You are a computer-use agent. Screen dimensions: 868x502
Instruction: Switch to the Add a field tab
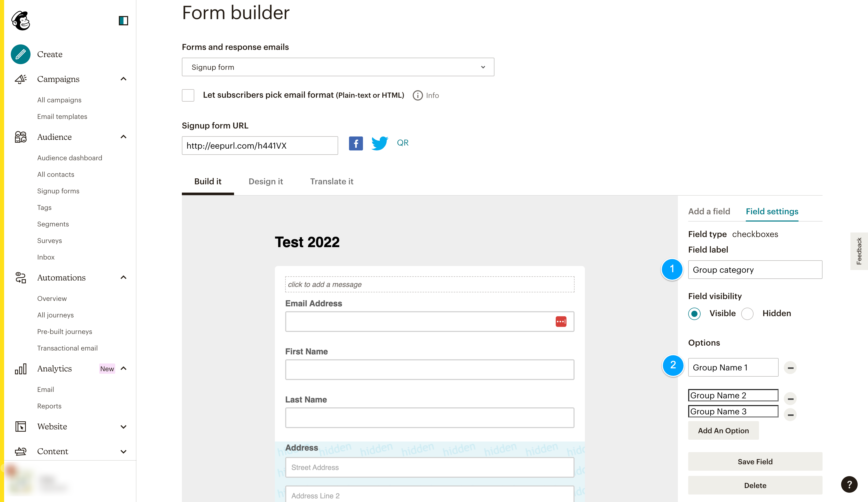[709, 211]
